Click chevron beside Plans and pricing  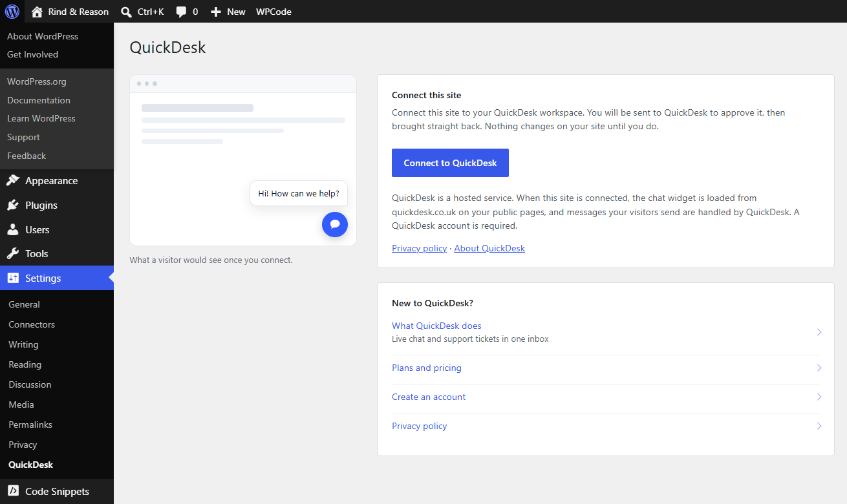[819, 368]
